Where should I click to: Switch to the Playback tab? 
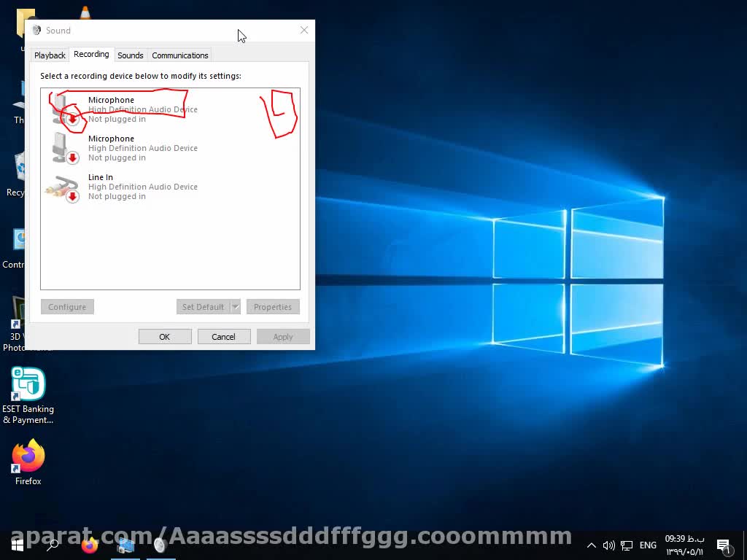pos(50,55)
